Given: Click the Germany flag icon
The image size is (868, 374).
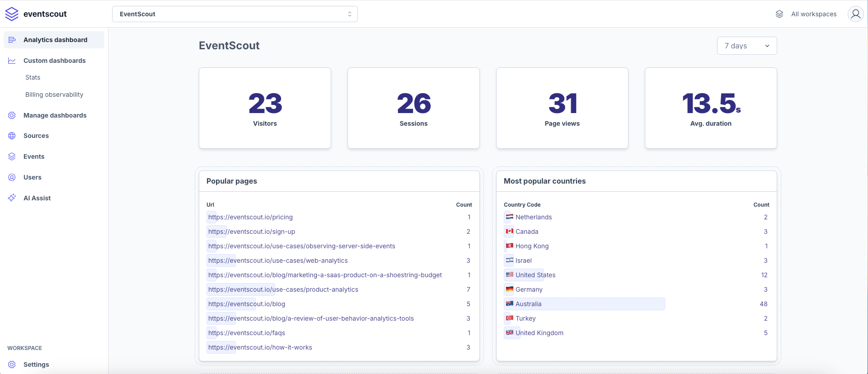Looking at the screenshot, I should click(510, 289).
